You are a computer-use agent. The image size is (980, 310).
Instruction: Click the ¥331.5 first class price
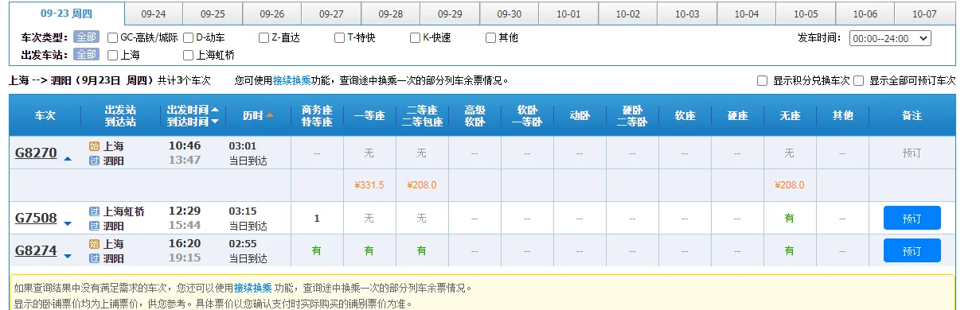pos(369,185)
